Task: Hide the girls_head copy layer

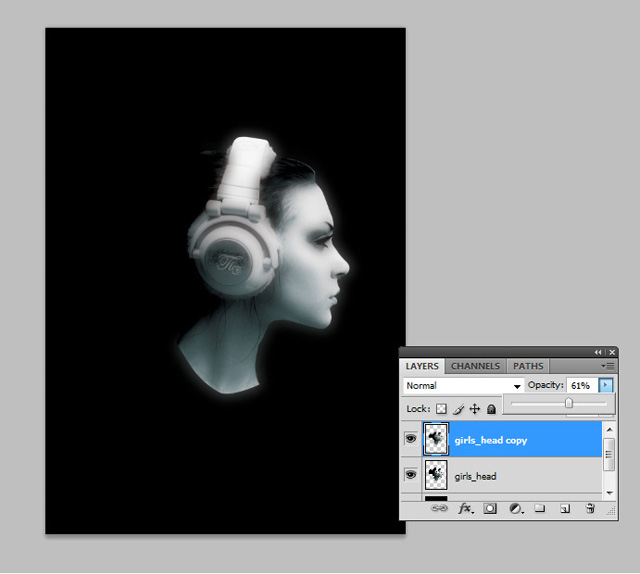Action: click(x=411, y=439)
